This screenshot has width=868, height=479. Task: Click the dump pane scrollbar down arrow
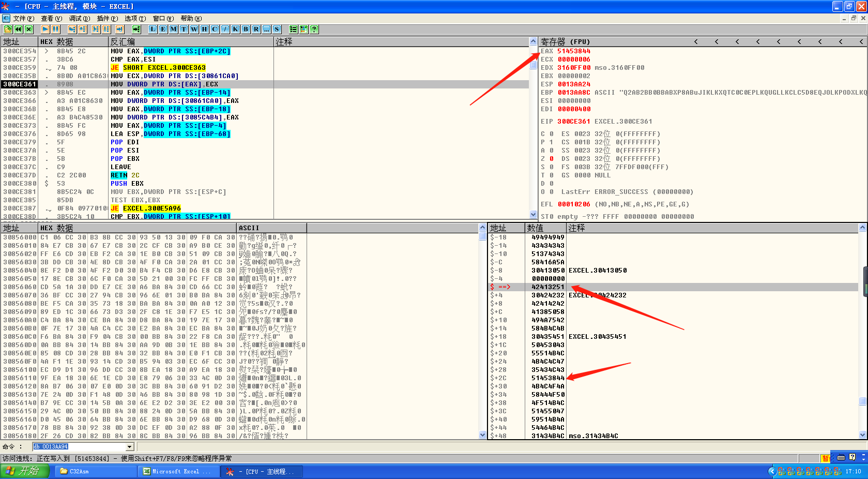[483, 436]
